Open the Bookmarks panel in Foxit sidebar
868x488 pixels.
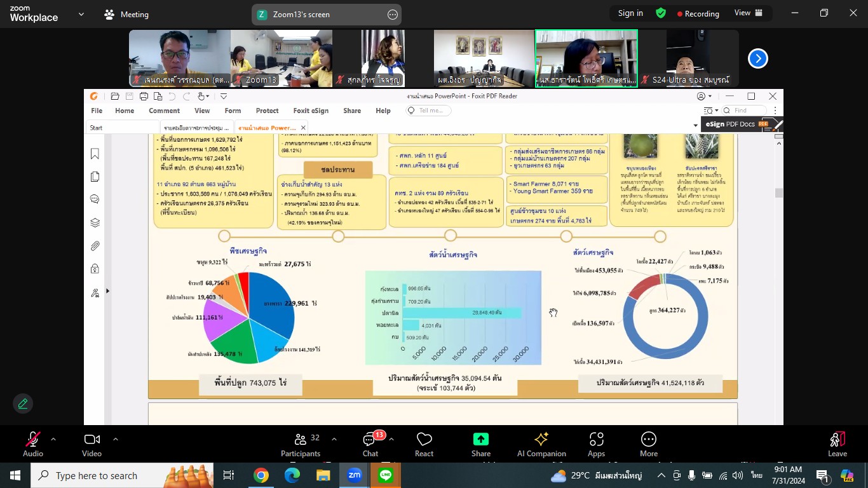click(95, 154)
